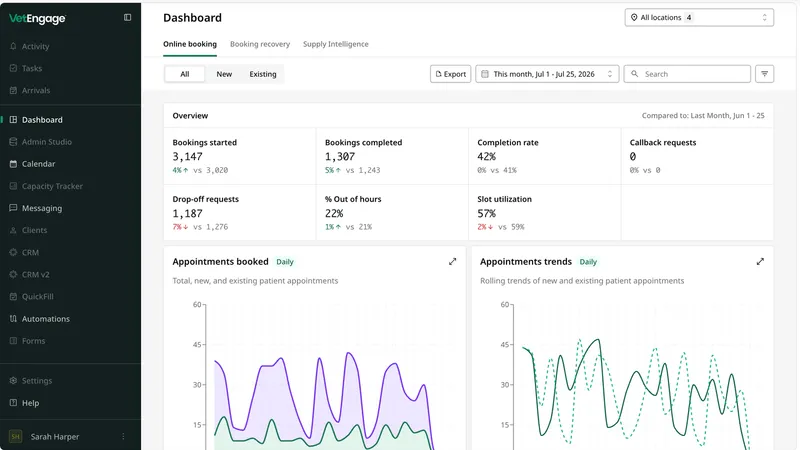Click the CRM v2 icon

point(13,274)
